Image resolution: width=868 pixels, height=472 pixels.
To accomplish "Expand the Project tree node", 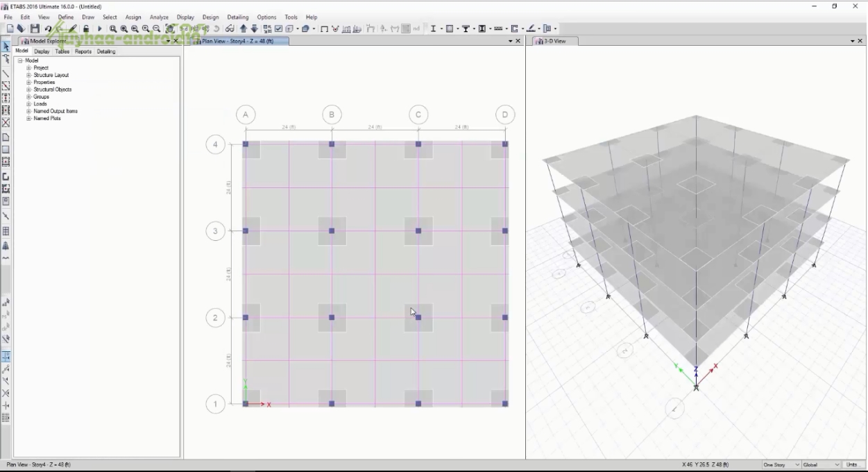I will coord(28,68).
